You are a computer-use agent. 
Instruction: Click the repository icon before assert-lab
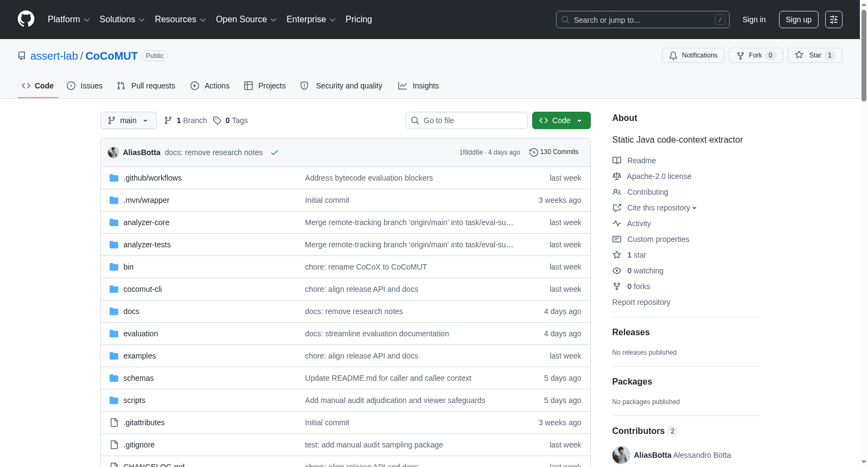pyautogui.click(x=22, y=56)
